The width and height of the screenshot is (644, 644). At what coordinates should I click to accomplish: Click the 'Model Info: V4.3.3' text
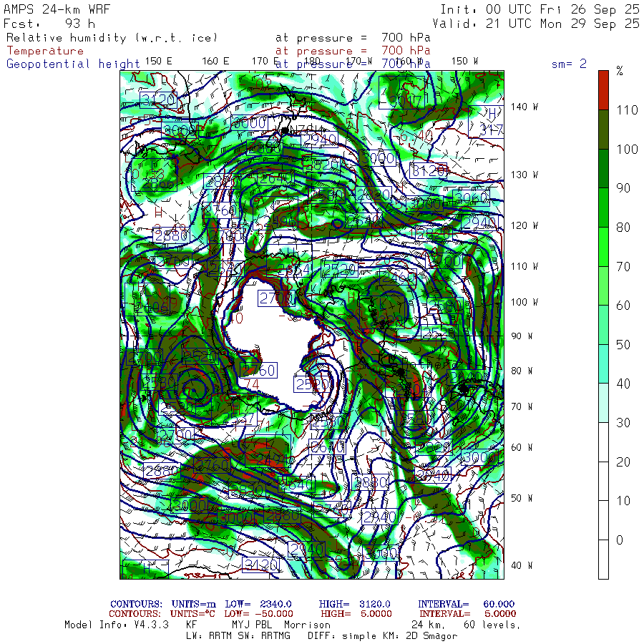[x=117, y=625]
